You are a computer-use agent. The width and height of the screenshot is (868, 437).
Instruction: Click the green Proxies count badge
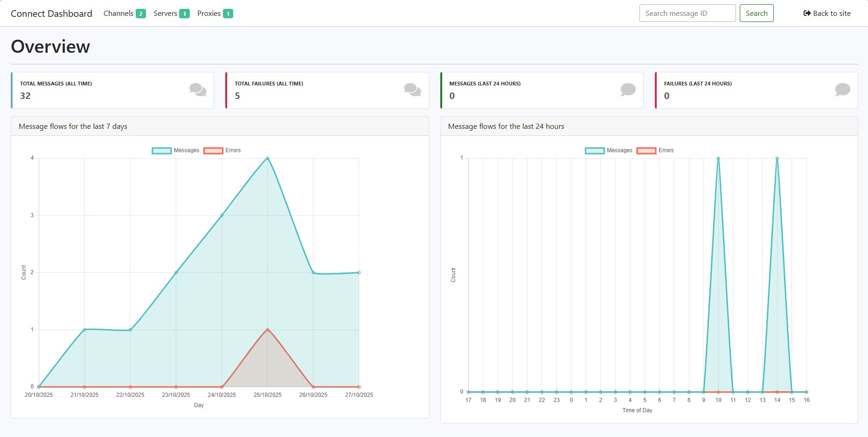pos(228,14)
